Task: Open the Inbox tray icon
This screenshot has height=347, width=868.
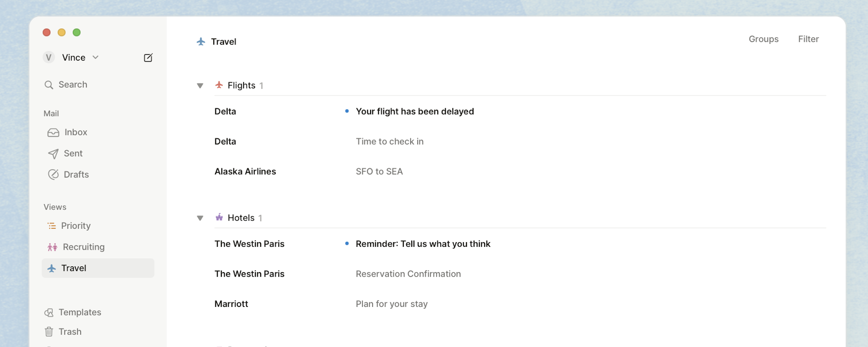Action: coord(53,133)
